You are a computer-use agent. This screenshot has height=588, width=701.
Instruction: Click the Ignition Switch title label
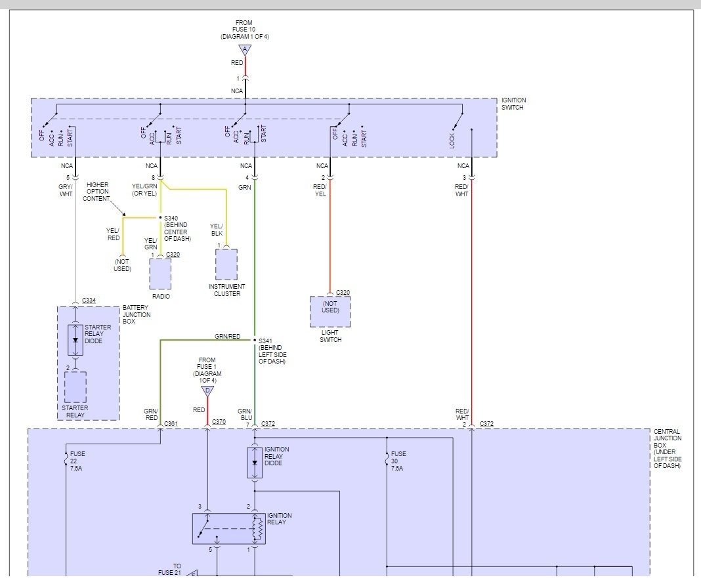coord(513,104)
